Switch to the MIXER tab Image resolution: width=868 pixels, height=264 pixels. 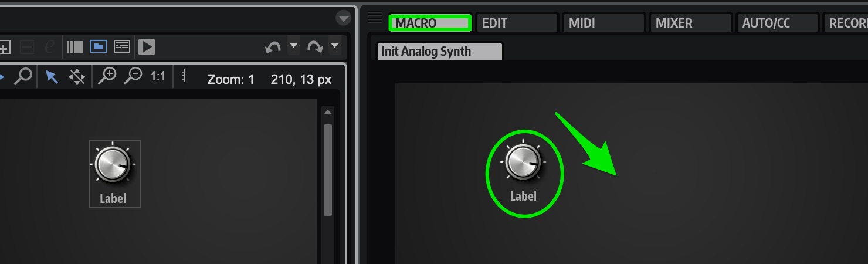[x=690, y=23]
